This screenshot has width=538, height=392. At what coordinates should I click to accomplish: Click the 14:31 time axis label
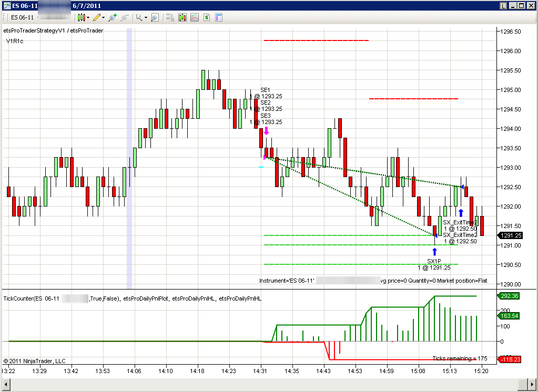260,371
